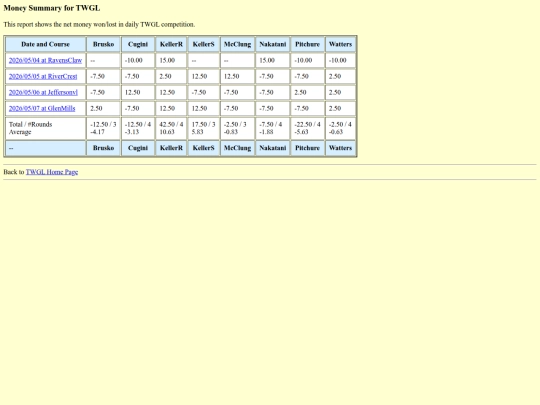Click McClung's total '-2.50 / 3' cell
Screen dimensions: 540x405
click(237, 128)
